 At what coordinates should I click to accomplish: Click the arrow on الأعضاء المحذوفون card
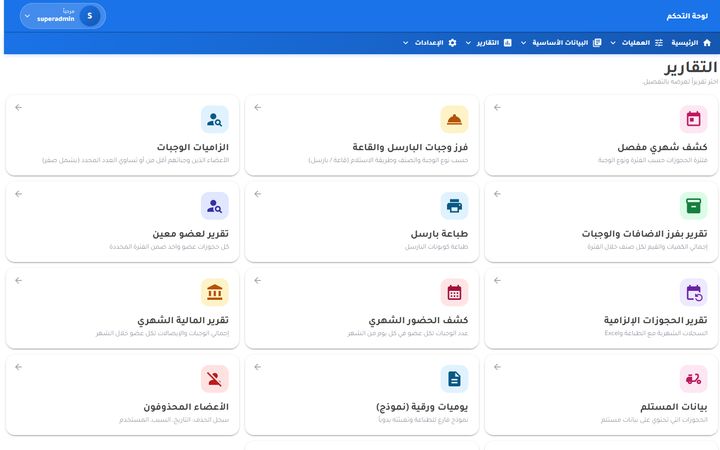pyautogui.click(x=18, y=367)
